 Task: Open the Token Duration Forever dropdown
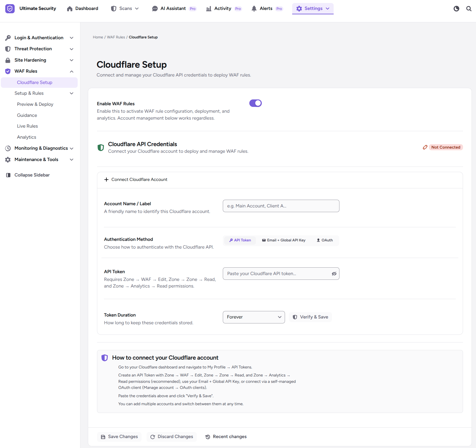tap(254, 317)
